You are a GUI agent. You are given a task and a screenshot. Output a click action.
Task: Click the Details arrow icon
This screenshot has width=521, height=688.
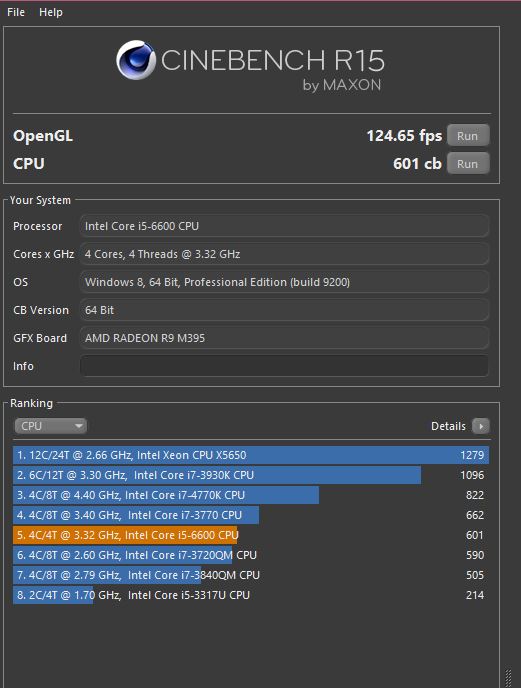[x=481, y=426]
